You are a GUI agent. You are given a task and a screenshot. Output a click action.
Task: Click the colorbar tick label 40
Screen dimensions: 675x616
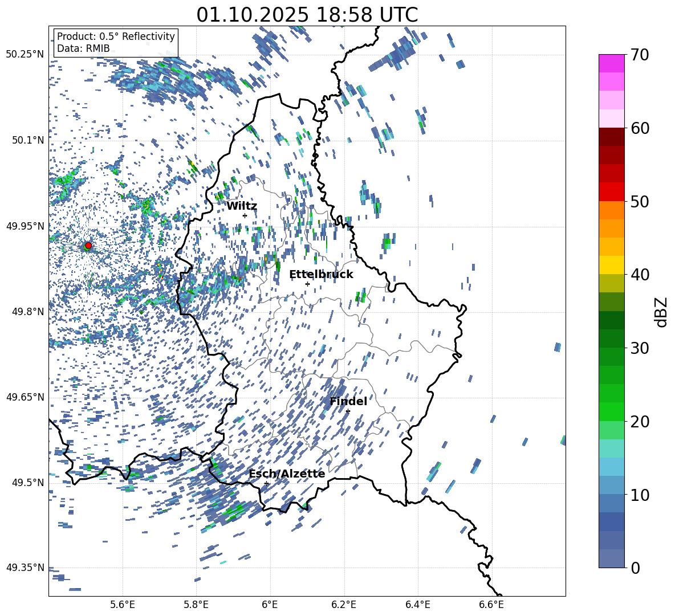[640, 275]
